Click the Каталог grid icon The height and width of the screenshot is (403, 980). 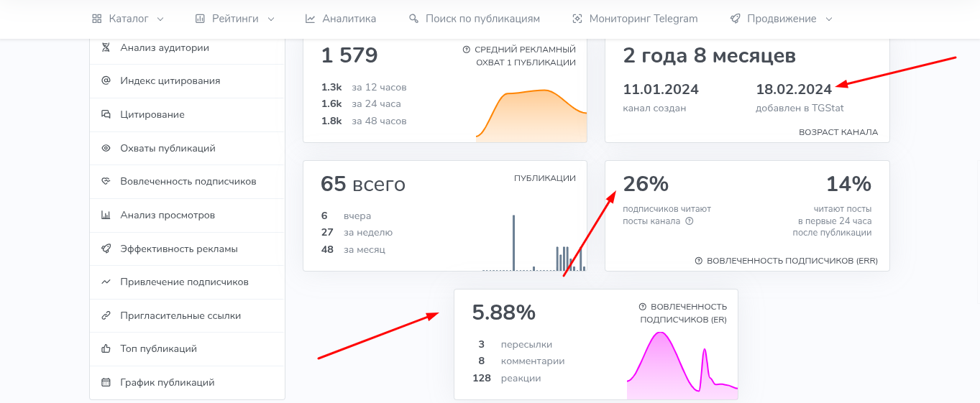pyautogui.click(x=97, y=19)
